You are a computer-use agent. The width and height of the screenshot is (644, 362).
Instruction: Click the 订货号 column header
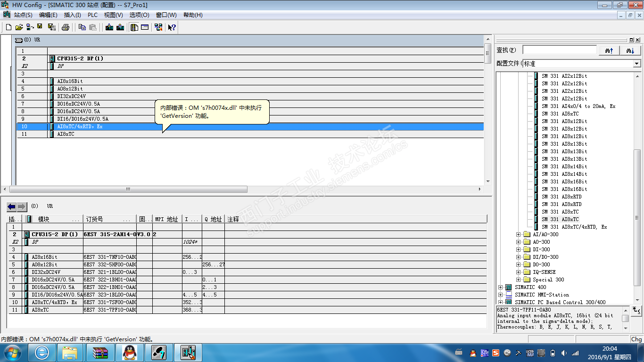[x=110, y=219]
